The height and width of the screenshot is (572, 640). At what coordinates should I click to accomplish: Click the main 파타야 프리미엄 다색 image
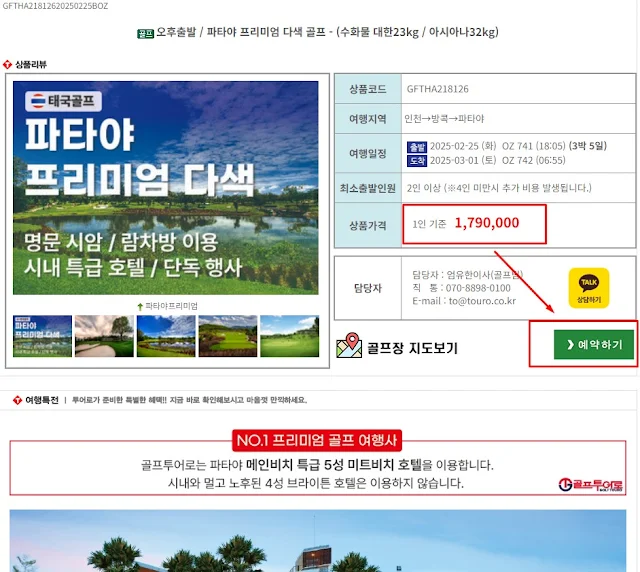166,188
